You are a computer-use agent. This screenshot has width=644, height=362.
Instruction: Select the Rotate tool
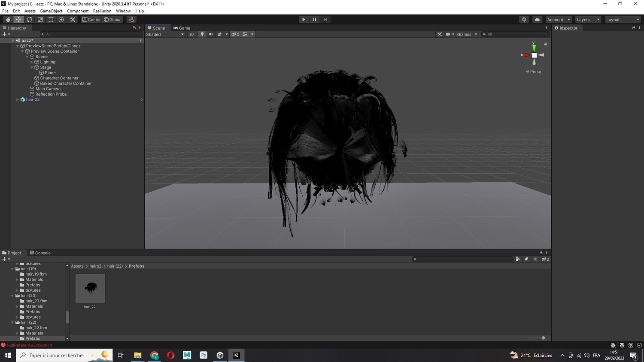click(x=29, y=19)
